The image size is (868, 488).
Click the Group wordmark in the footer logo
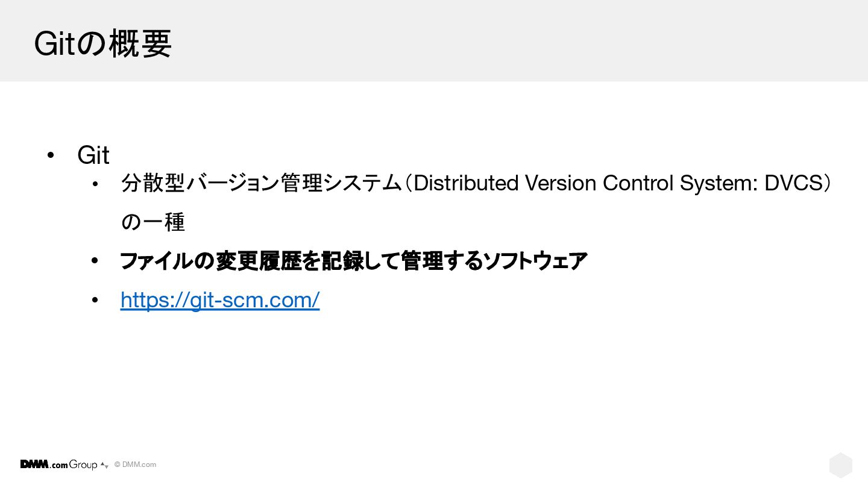click(x=83, y=465)
